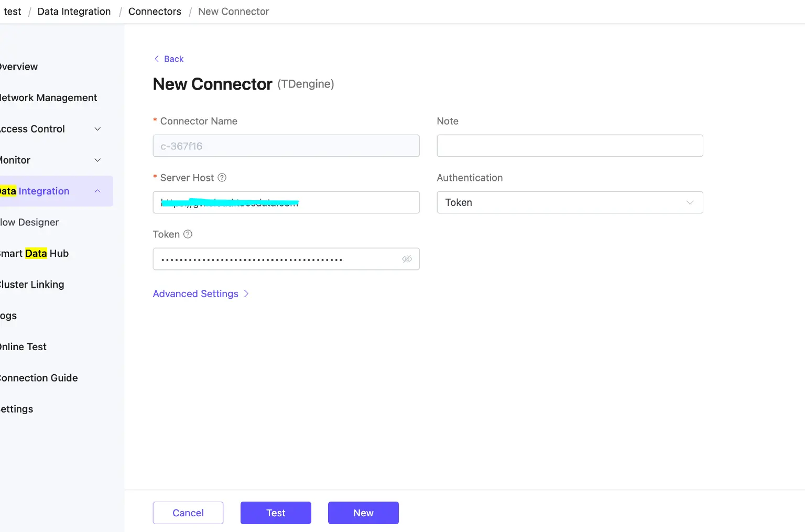This screenshot has width=805, height=532.
Task: Select Online Test in sidebar
Action: [24, 347]
